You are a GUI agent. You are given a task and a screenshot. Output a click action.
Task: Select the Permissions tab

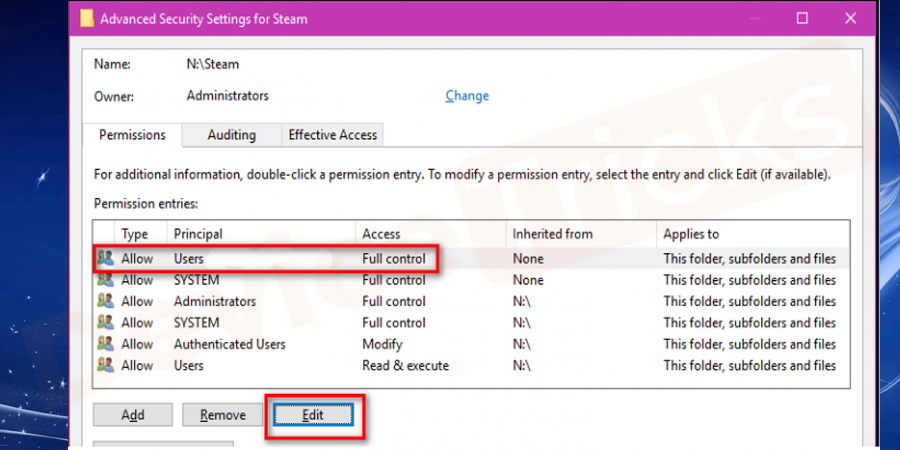(131, 135)
